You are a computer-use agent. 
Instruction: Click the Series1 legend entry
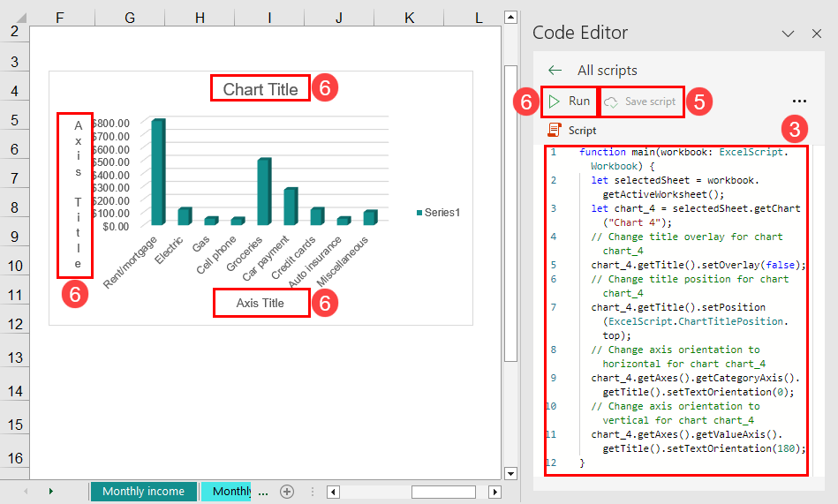[438, 212]
